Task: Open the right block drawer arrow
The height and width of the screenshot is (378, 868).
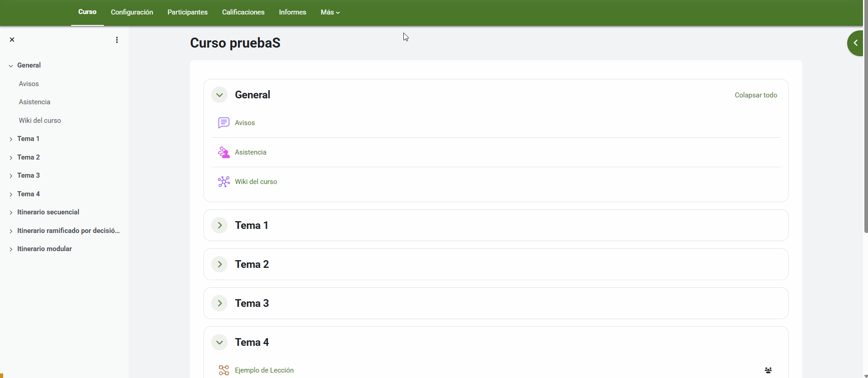Action: point(855,43)
